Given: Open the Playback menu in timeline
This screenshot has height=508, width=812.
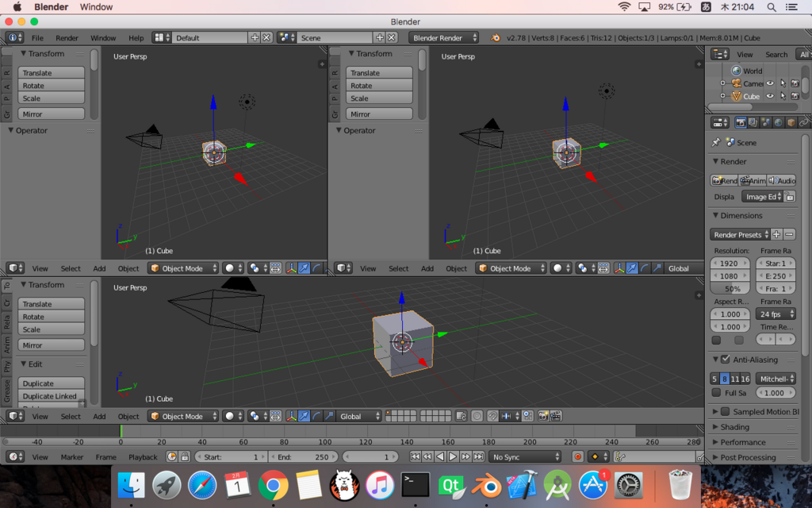Looking at the screenshot, I should coord(143,456).
